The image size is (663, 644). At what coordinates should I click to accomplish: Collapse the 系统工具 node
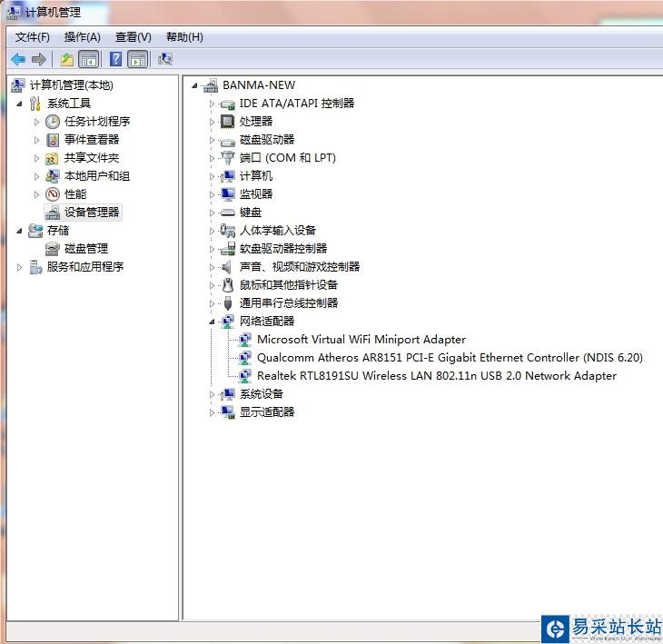pos(19,104)
